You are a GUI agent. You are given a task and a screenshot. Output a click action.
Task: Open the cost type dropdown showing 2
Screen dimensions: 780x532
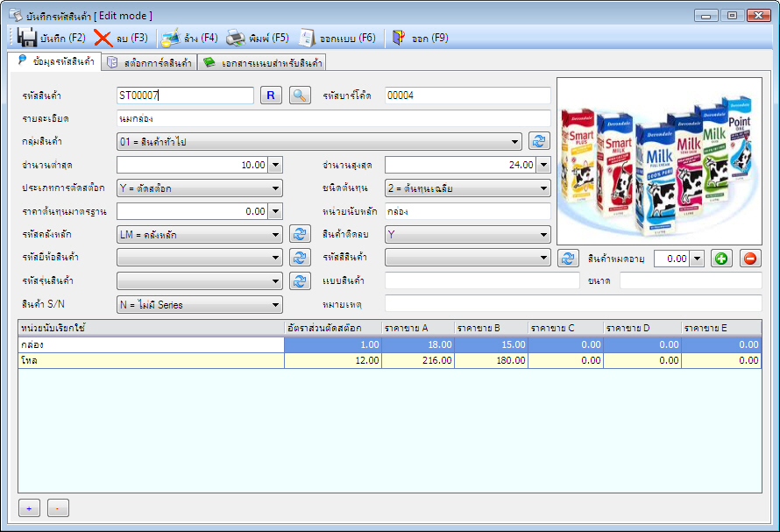pos(543,188)
